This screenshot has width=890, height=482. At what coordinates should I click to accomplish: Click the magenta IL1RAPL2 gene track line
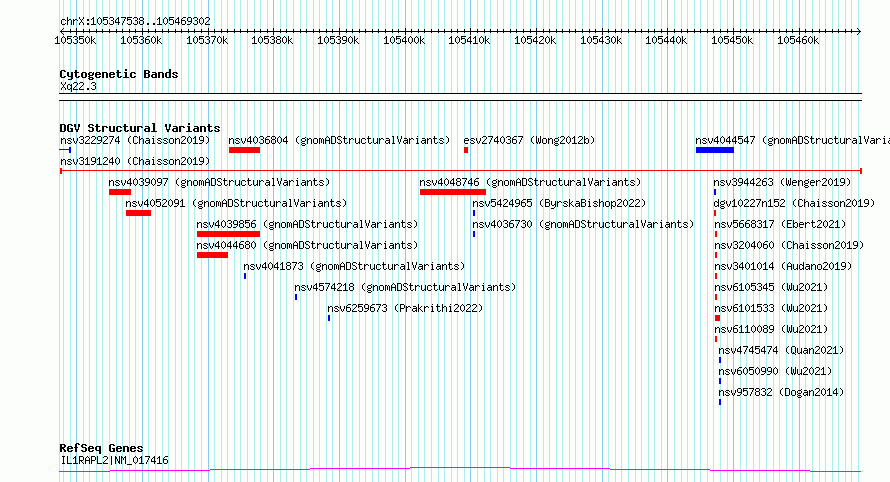coord(460,470)
